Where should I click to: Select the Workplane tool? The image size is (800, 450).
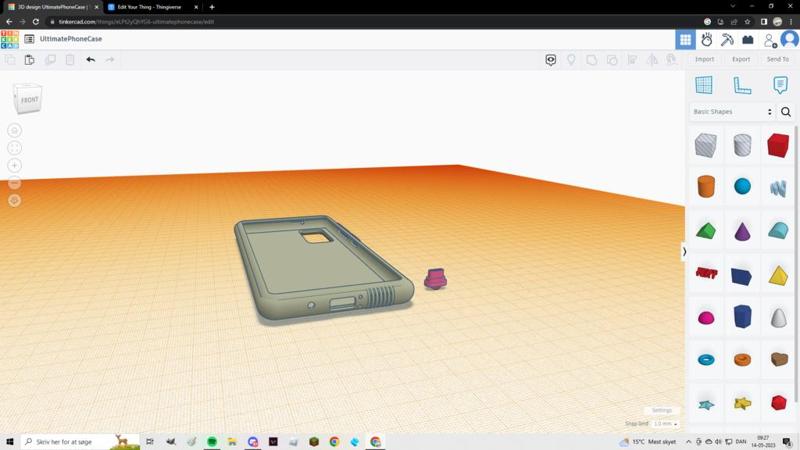pyautogui.click(x=704, y=85)
